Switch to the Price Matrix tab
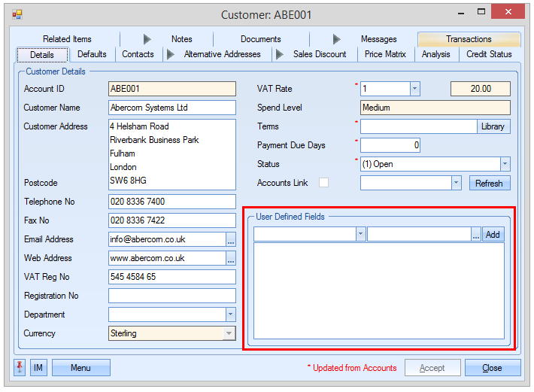This screenshot has width=534, height=392. 385,54
